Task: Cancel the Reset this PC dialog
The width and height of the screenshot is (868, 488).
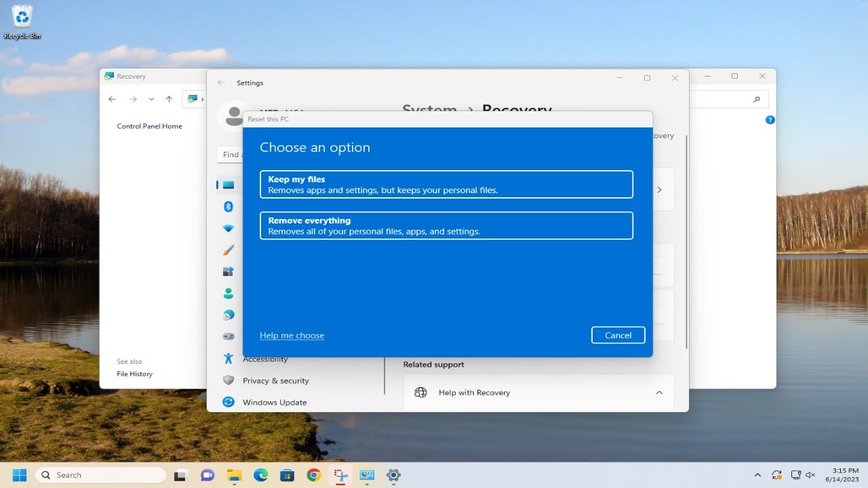Action: 618,335
